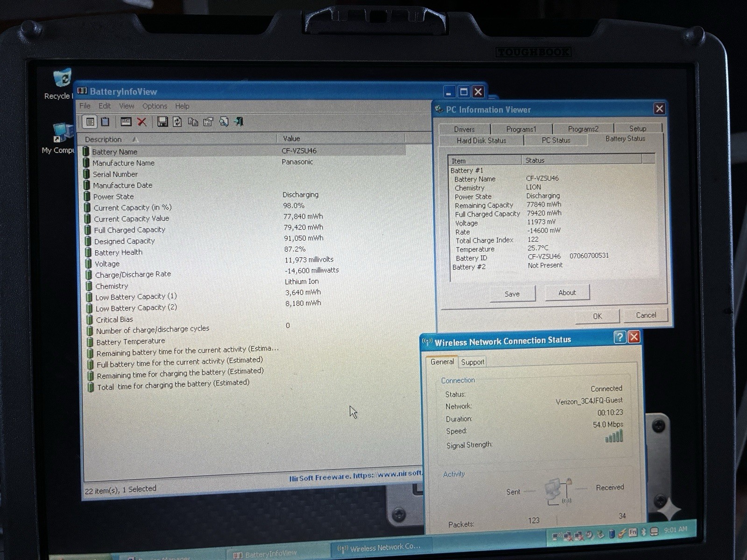The width and height of the screenshot is (747, 560).
Task: Switch to the PC Status tab
Action: (x=556, y=140)
